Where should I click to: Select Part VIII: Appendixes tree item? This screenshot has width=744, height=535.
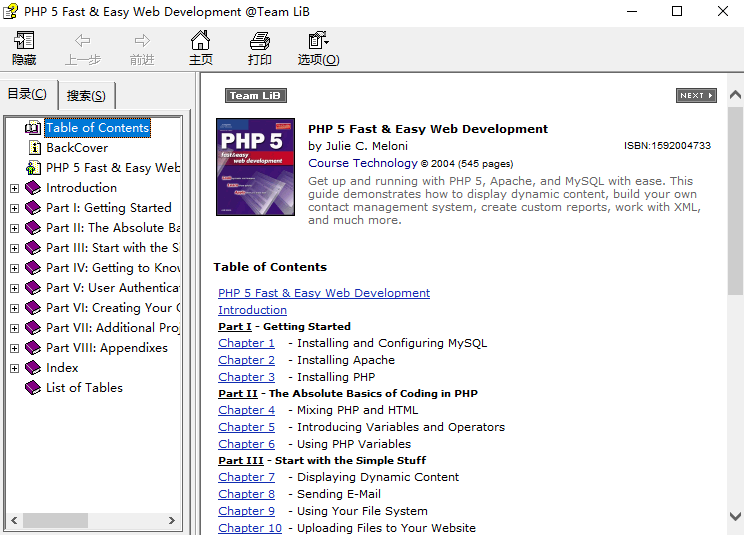point(106,348)
